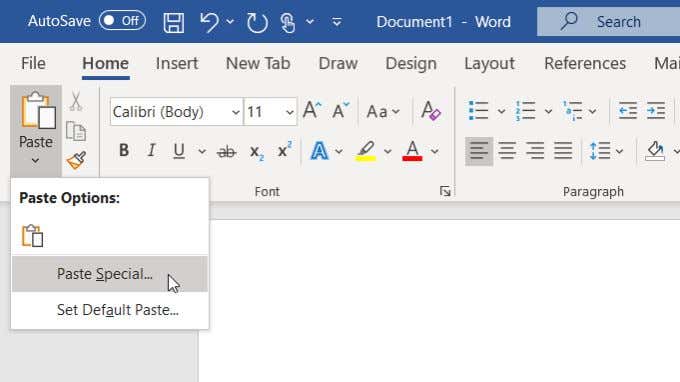Click the Cut scissors icon
This screenshot has height=382, width=680.
76,101
